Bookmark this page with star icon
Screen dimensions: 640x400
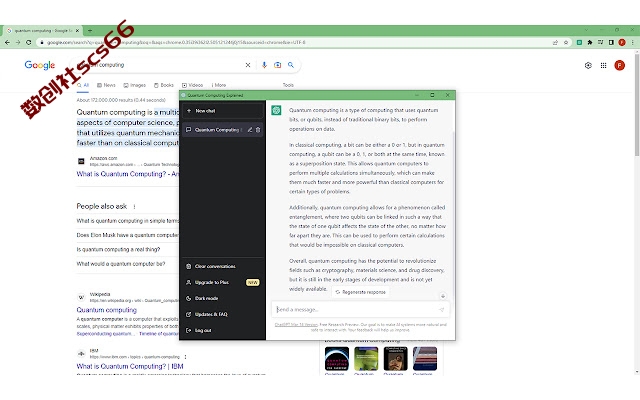[566, 42]
